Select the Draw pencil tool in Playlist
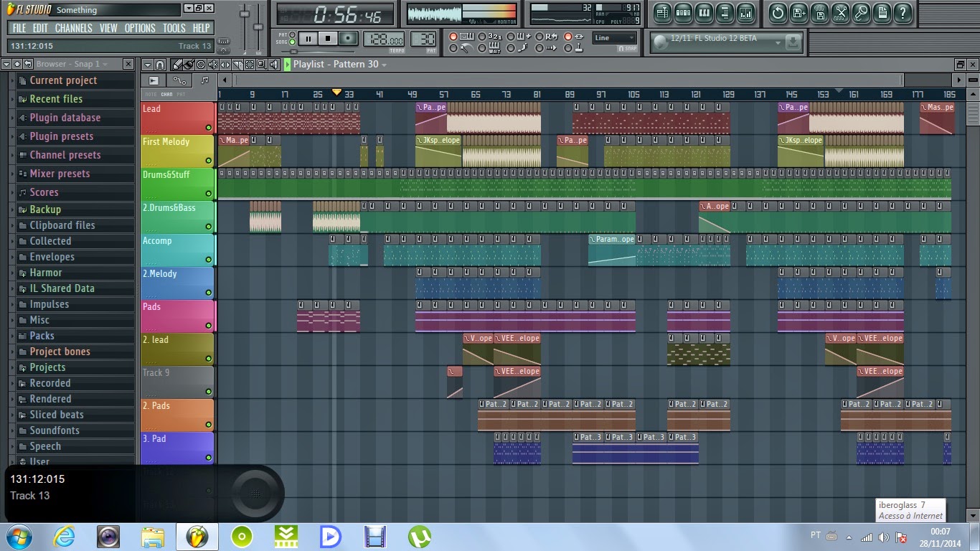This screenshot has height=551, width=980. (x=178, y=65)
